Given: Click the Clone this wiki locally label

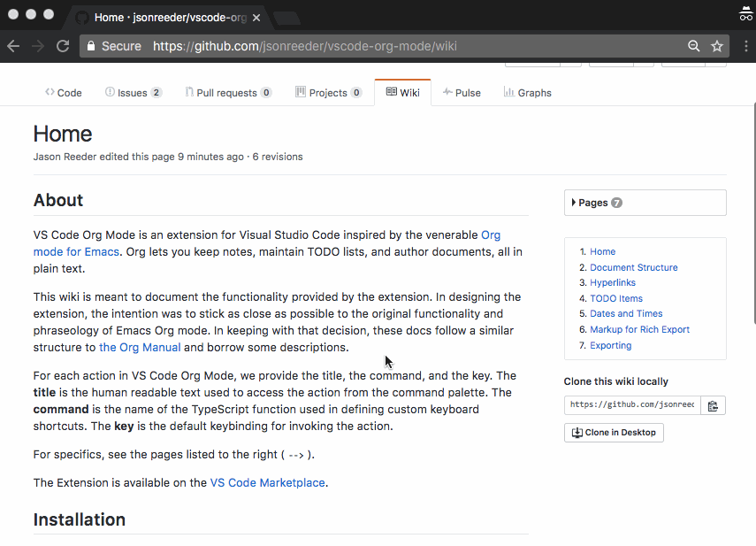Looking at the screenshot, I should 616,381.
